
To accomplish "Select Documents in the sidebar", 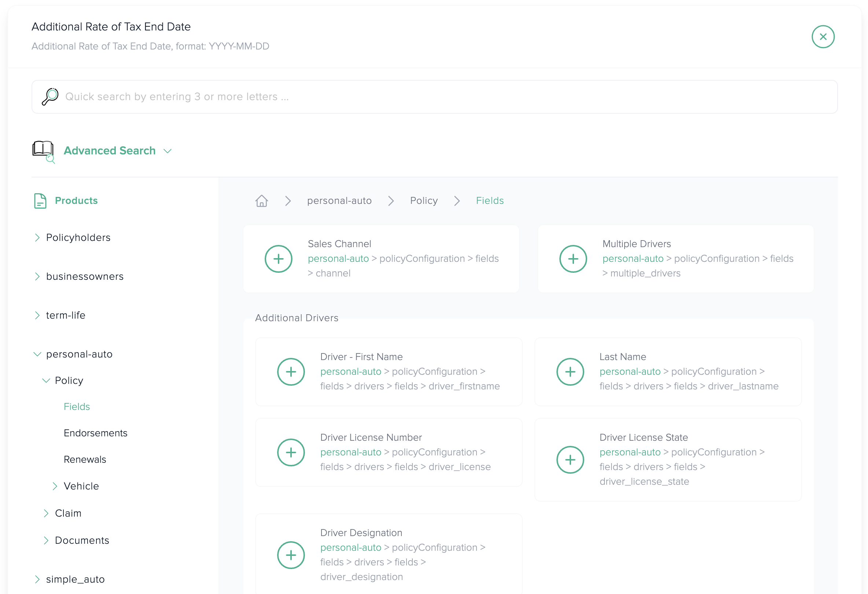I will (x=82, y=540).
